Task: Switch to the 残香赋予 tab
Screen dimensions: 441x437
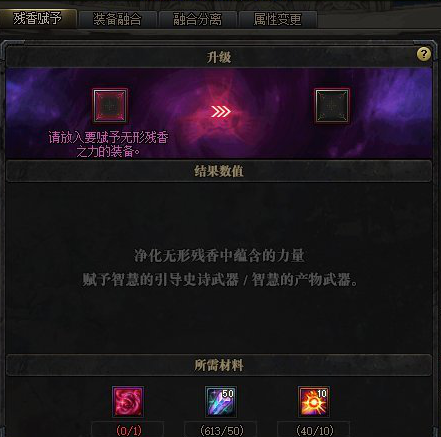Action: 38,19
